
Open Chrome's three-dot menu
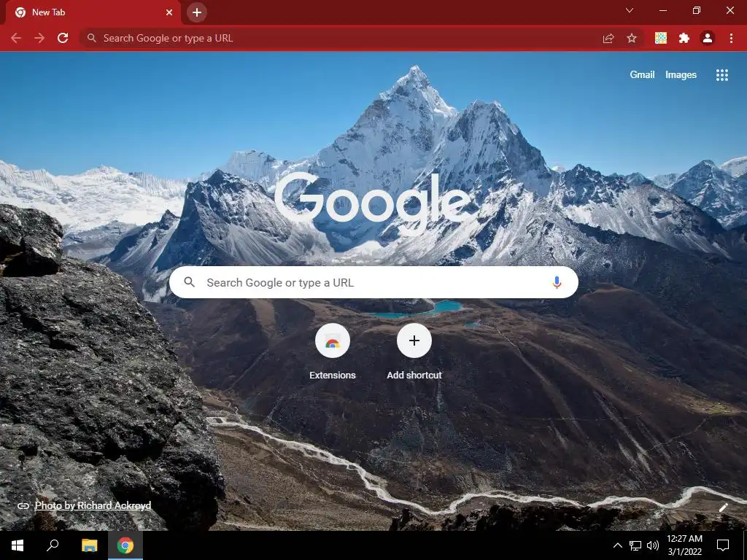[x=731, y=38]
